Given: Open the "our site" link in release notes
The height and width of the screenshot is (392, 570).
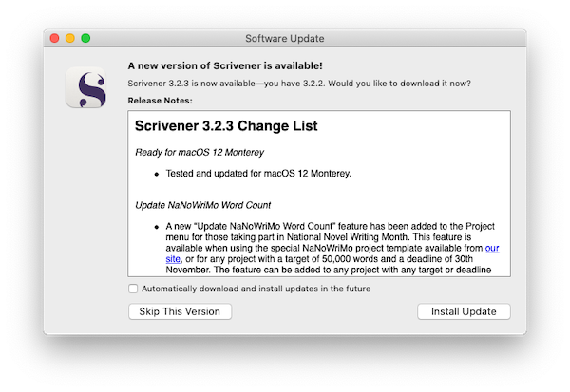Looking at the screenshot, I should [492, 248].
